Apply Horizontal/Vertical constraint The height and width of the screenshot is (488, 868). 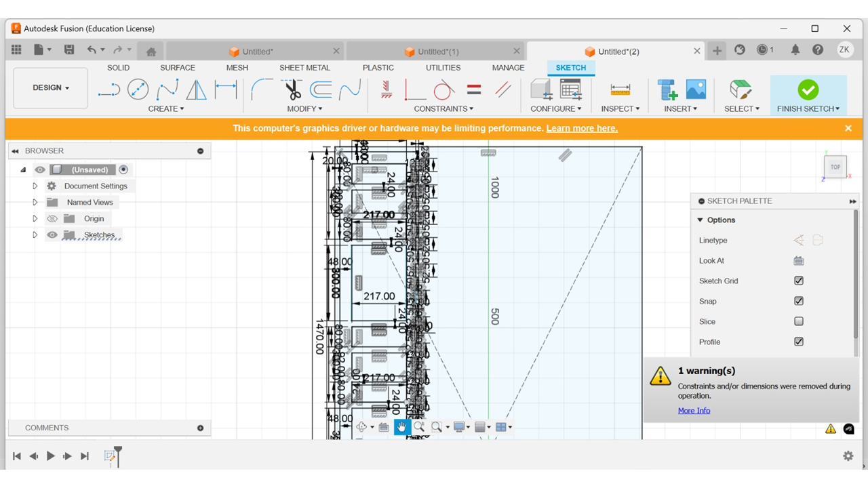point(414,89)
